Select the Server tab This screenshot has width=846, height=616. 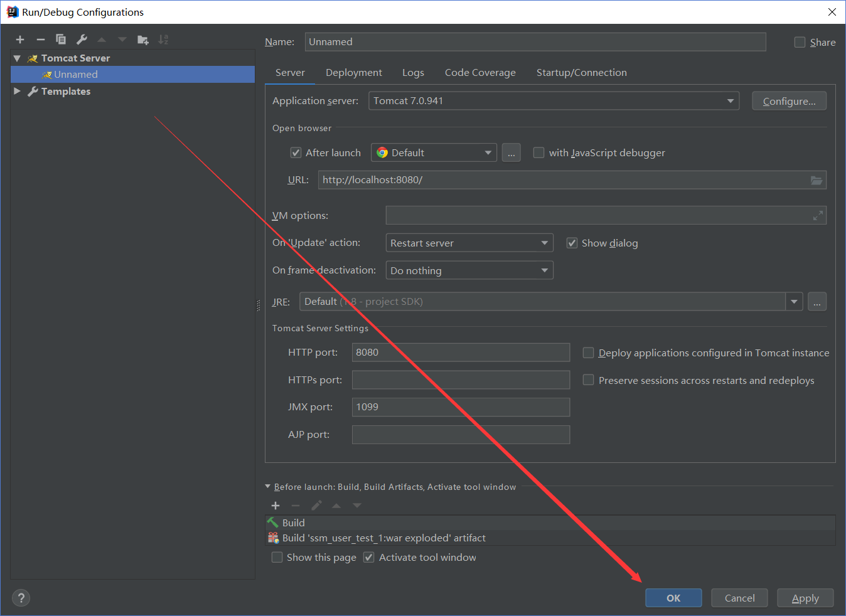(x=290, y=73)
